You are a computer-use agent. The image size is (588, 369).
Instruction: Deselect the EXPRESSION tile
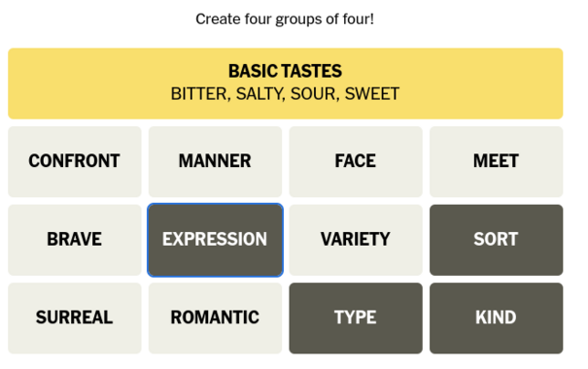click(x=215, y=240)
